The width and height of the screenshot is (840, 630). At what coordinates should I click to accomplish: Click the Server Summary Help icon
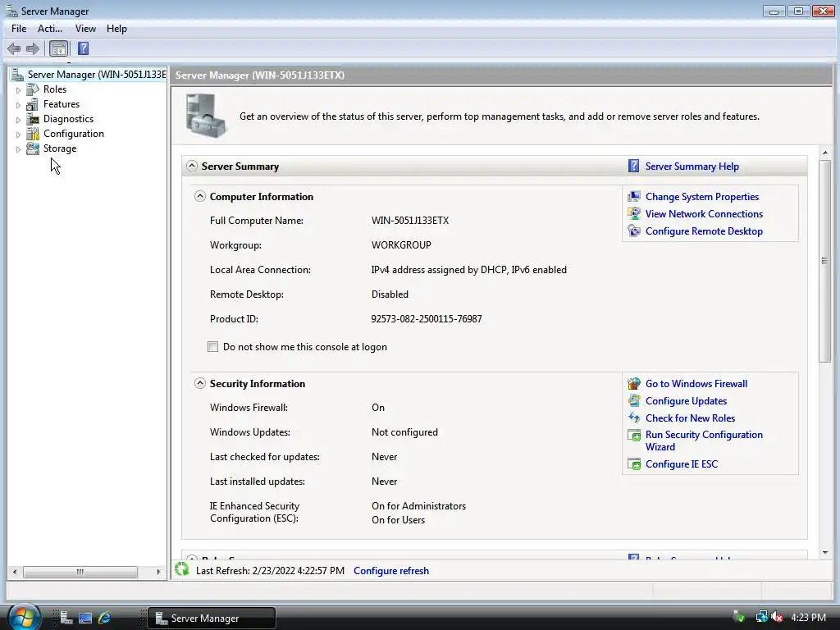tap(634, 166)
